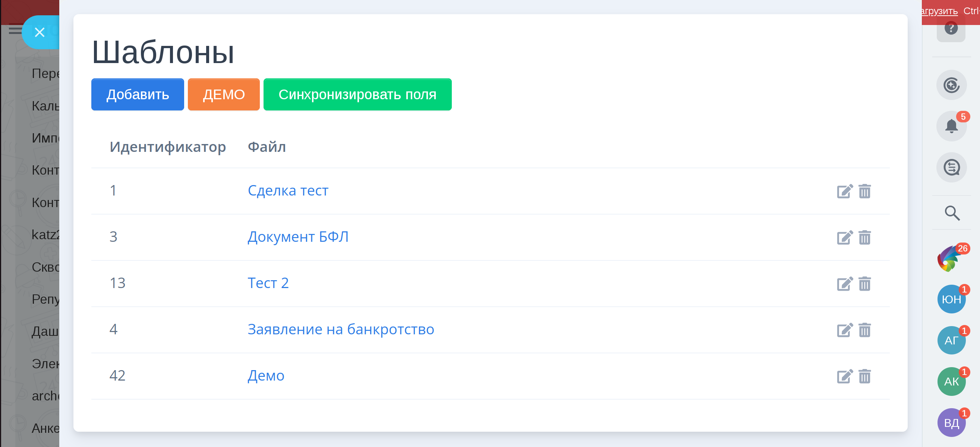The width and height of the screenshot is (980, 447).
Task: Open the hamburger main menu
Action: coord(15,29)
